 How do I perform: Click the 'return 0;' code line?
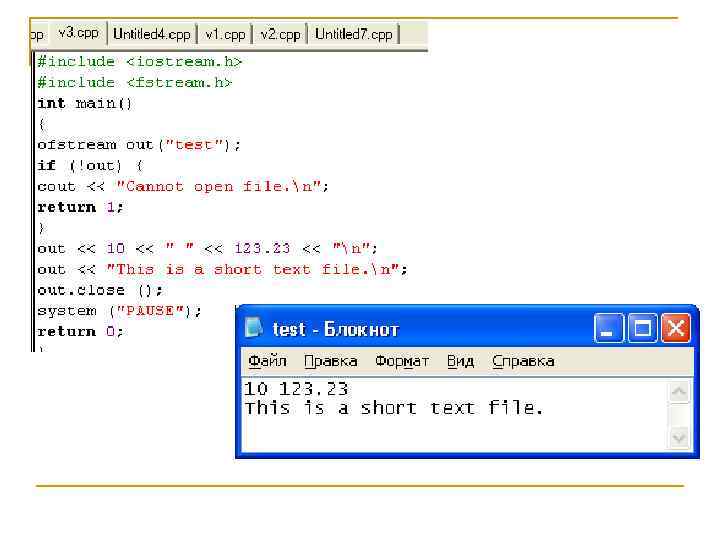[80, 332]
